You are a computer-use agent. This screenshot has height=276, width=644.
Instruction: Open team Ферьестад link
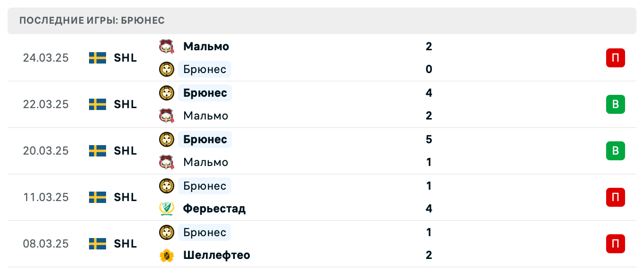coord(214,209)
